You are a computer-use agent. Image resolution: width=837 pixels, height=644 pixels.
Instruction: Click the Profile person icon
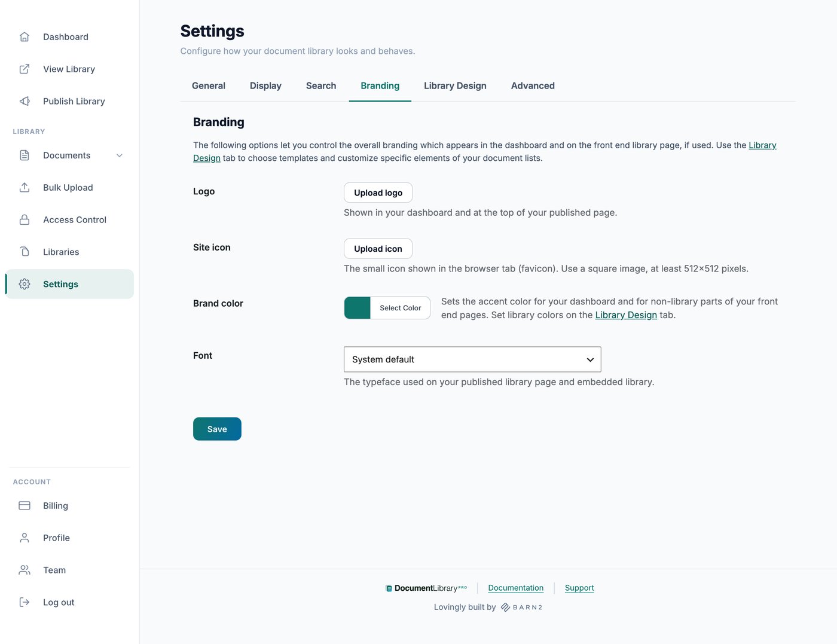click(25, 538)
